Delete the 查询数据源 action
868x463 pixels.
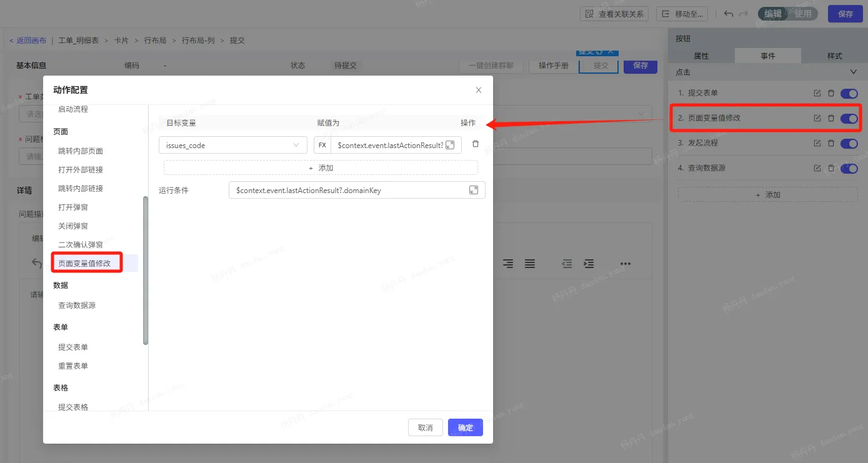tap(831, 168)
